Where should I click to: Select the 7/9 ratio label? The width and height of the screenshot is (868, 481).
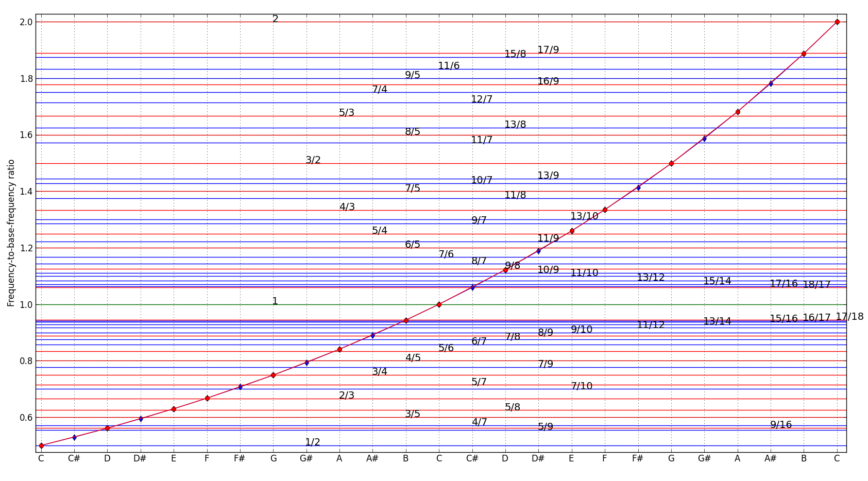point(546,364)
